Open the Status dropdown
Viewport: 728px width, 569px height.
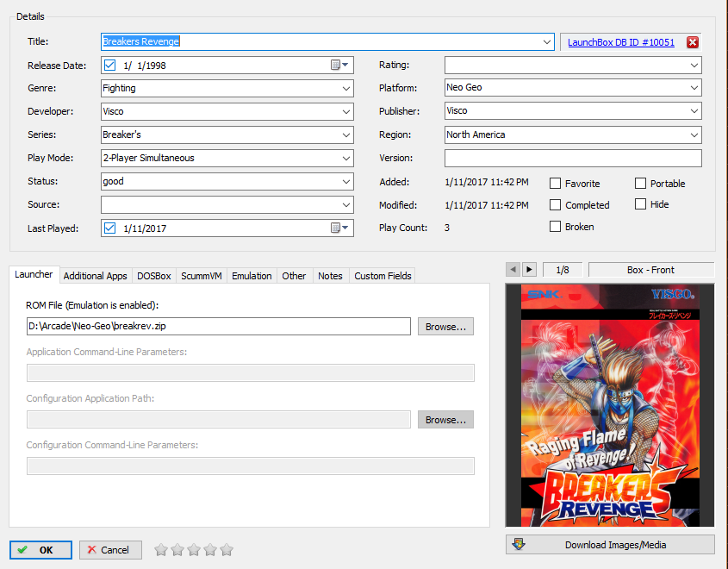(x=345, y=181)
